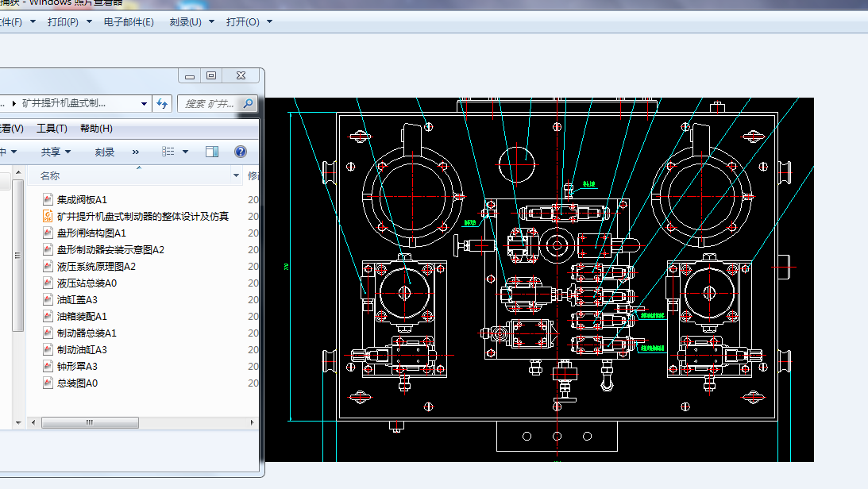Open the 帮助(H) menu
Screen dimensions: 868x489
pos(96,129)
